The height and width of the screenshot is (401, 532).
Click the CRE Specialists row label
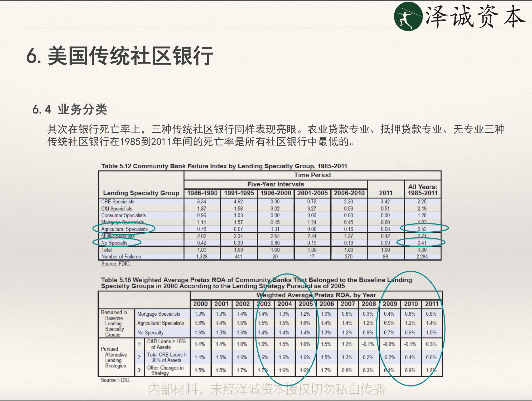point(118,202)
